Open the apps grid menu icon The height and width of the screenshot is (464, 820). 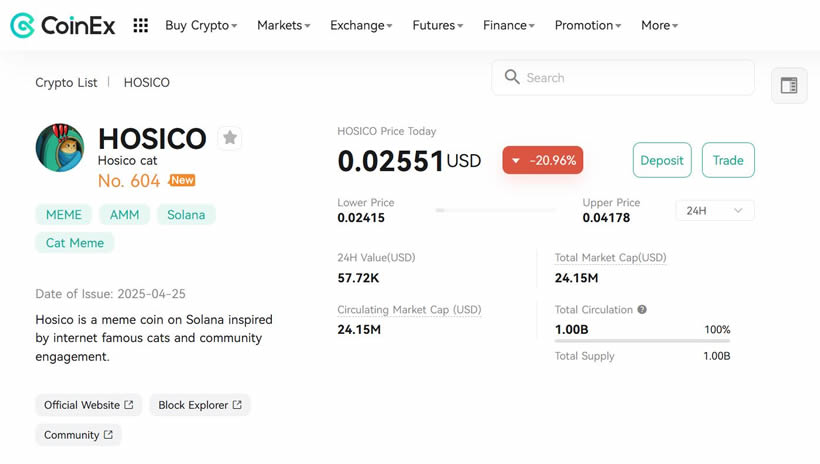click(x=141, y=26)
